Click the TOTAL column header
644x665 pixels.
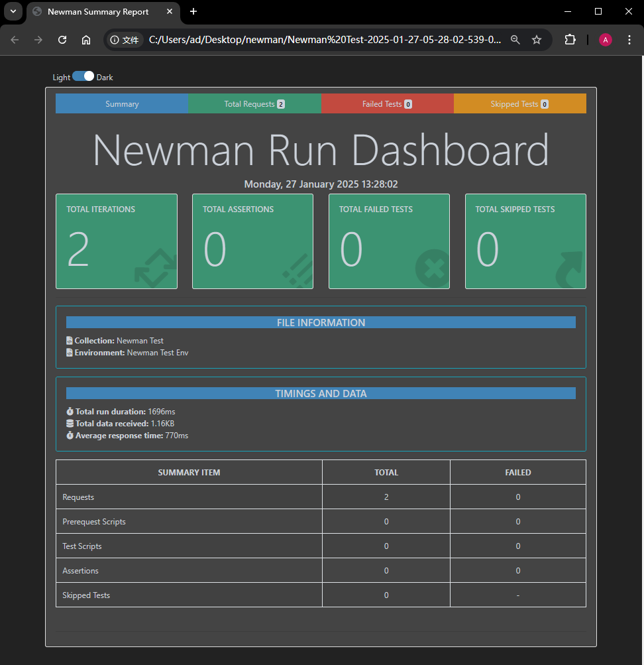pyautogui.click(x=386, y=473)
